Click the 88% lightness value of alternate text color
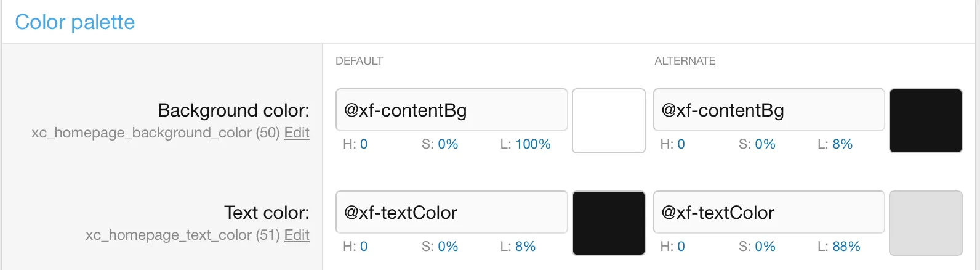 coord(846,247)
